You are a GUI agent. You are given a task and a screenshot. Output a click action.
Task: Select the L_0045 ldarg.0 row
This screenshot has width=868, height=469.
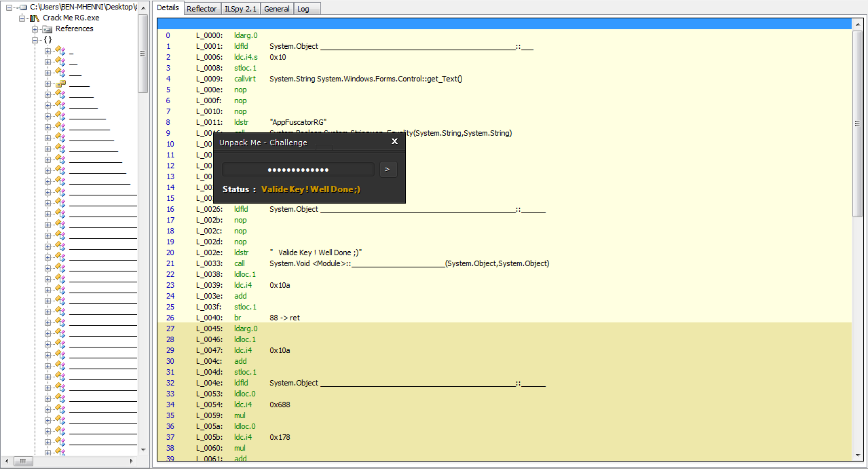504,329
